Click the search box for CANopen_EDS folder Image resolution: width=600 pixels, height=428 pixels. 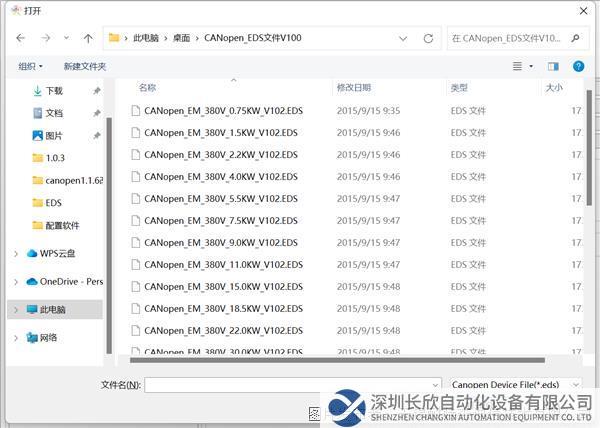(510, 38)
